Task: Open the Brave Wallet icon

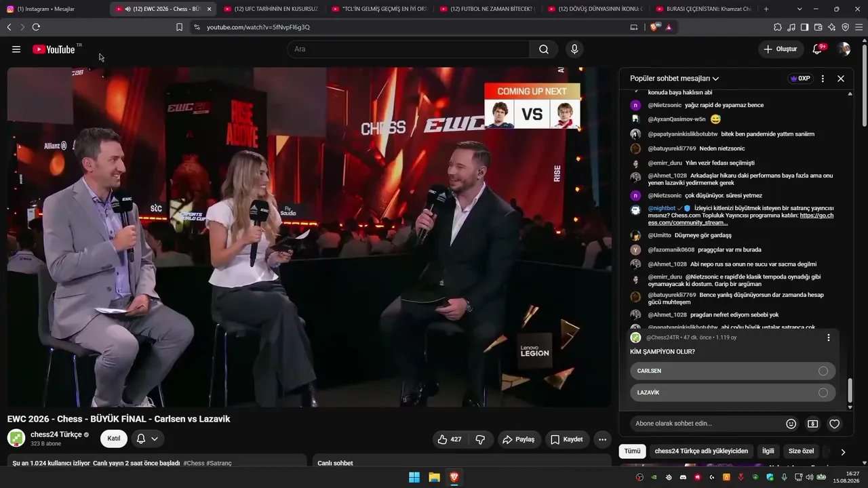Action: (818, 27)
